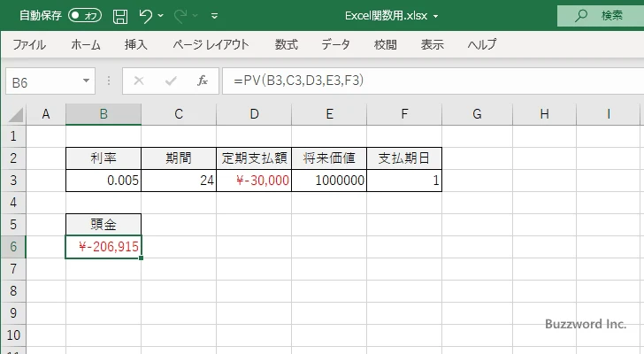Select row 7 header
This screenshot has width=644, height=354.
tap(13, 269)
